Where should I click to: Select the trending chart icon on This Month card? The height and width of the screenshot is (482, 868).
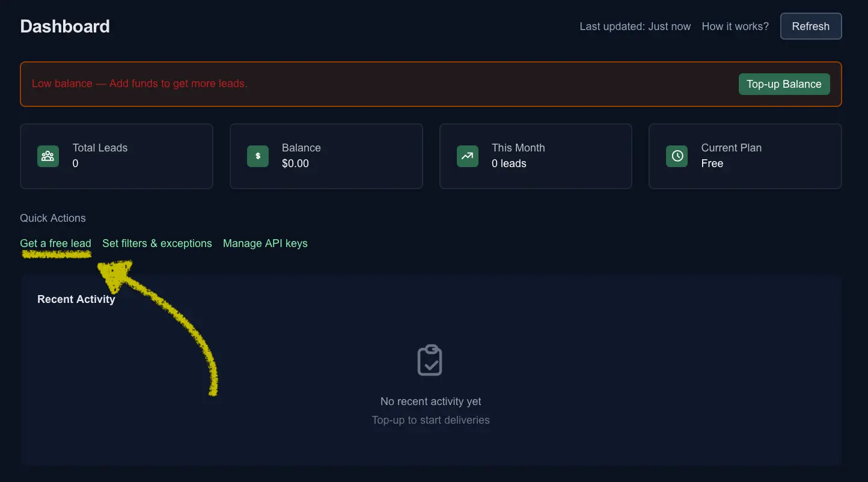click(x=467, y=156)
